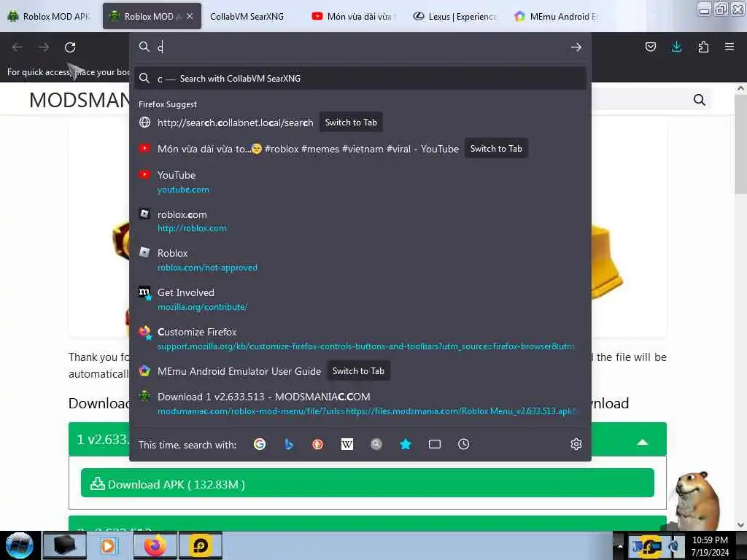The image size is (747, 560).
Task: Click the Windows Start orb
Action: 19,545
